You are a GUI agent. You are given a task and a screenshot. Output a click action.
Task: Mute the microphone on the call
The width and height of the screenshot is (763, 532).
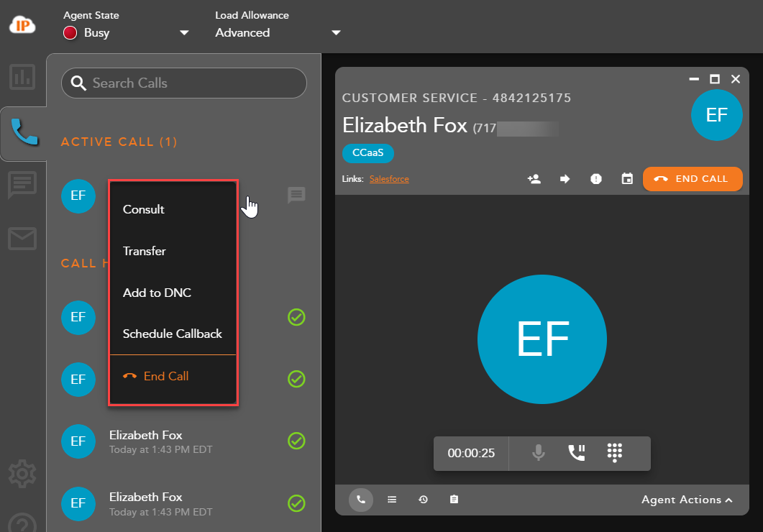click(x=539, y=453)
